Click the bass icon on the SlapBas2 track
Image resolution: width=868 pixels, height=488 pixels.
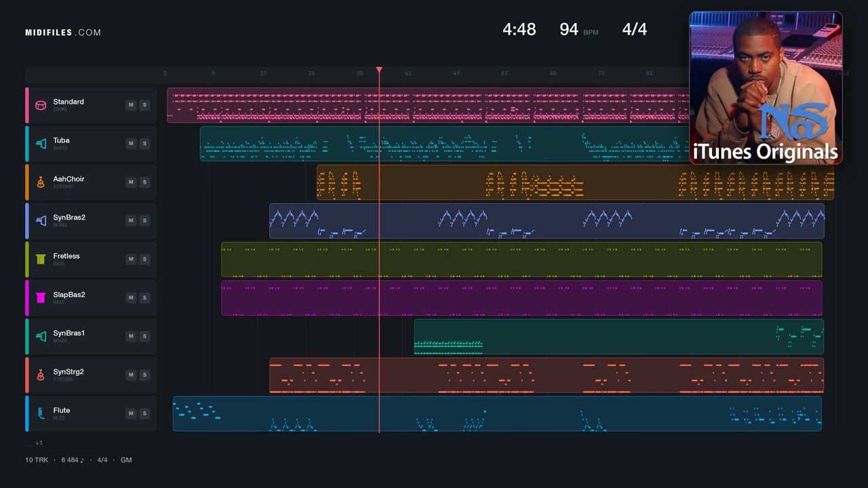41,298
